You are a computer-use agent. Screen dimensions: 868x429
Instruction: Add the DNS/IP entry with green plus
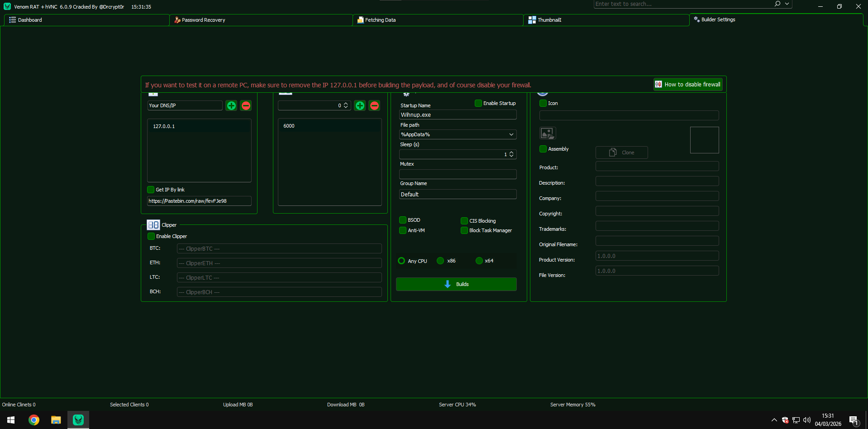pyautogui.click(x=231, y=105)
